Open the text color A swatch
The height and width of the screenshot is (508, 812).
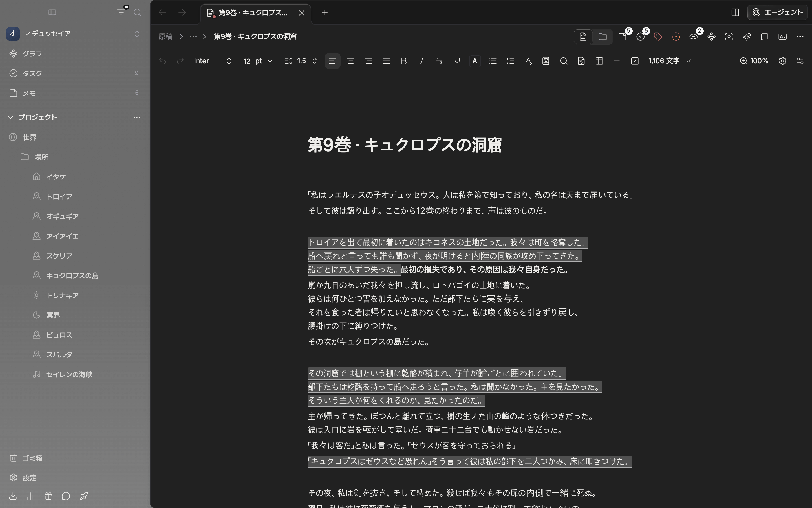pos(475,61)
